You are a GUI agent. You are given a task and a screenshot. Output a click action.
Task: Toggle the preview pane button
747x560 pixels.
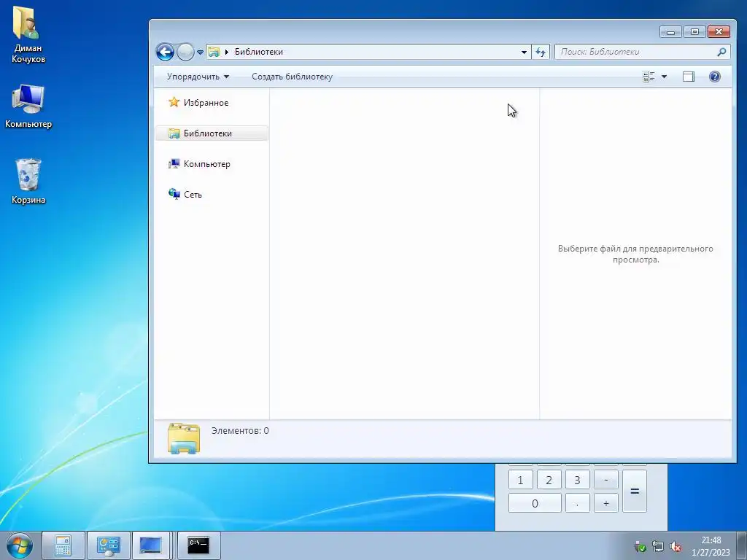[x=689, y=77]
